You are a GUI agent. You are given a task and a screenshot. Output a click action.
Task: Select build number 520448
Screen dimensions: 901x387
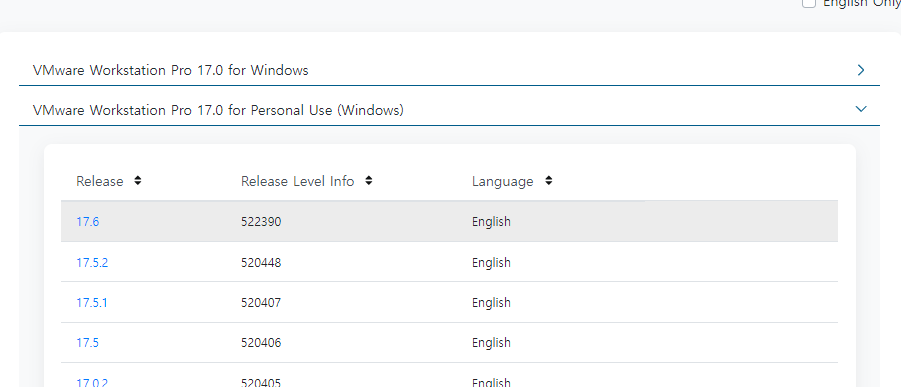261,263
